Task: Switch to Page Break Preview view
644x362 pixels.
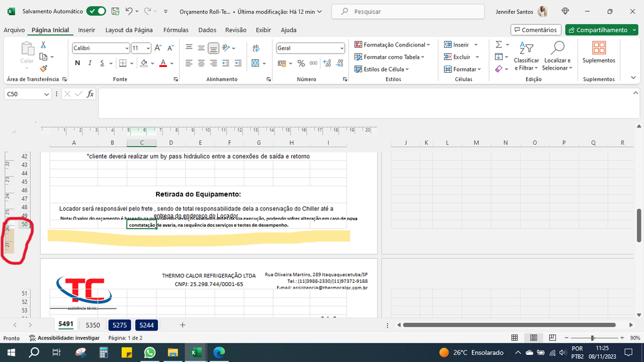Action: click(x=552, y=338)
